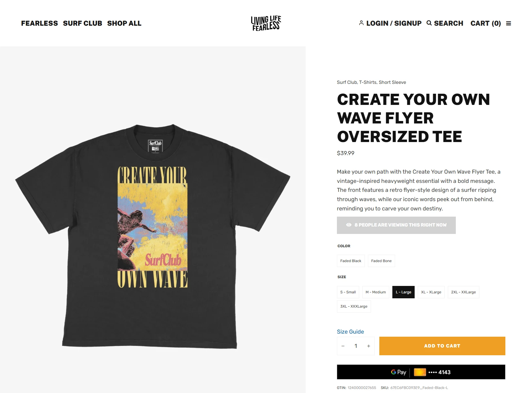
Task: Click the ADD TO CART button
Action: (x=442, y=346)
